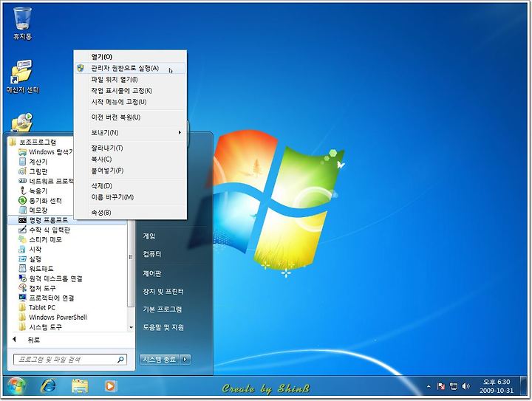This screenshot has width=532, height=401.
Task: Open the 네트워크 프로젝터 entry
Action: click(45, 182)
